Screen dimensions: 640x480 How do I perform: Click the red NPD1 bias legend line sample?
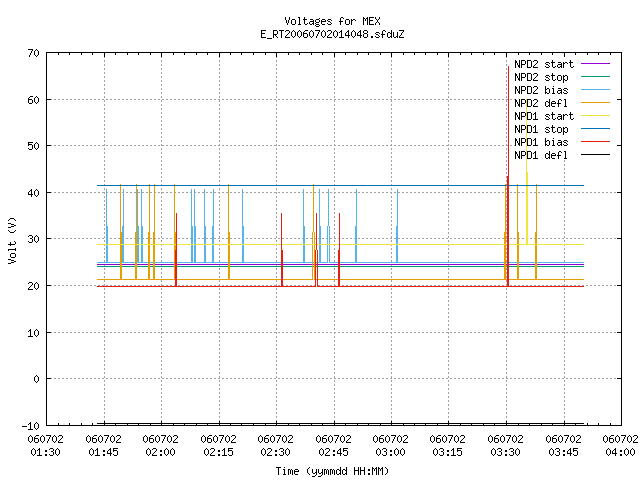(x=595, y=142)
